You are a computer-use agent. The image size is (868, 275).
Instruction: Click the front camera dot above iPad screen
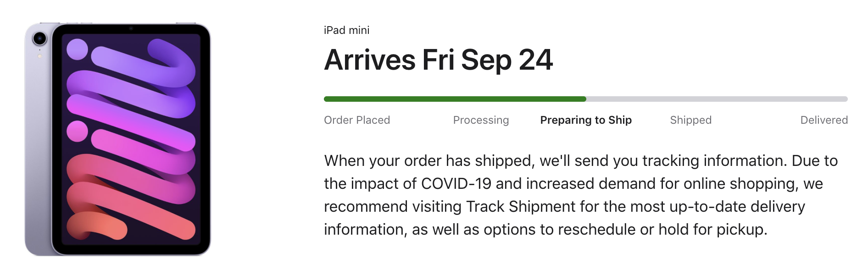tap(131, 28)
